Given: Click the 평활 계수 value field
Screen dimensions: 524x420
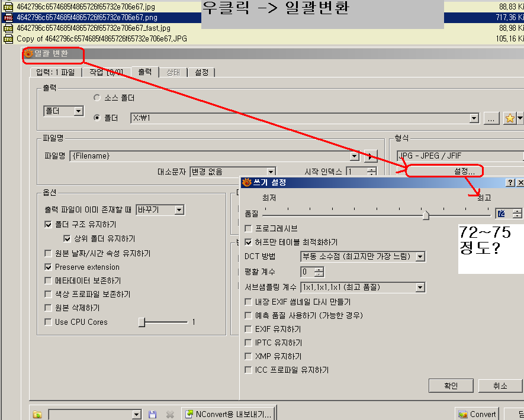Looking at the screenshot, I should point(308,272).
